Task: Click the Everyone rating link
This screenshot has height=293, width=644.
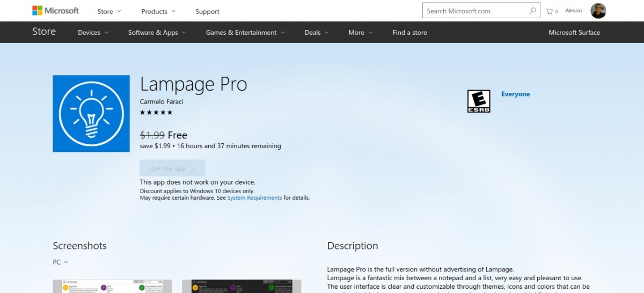Action: point(515,94)
